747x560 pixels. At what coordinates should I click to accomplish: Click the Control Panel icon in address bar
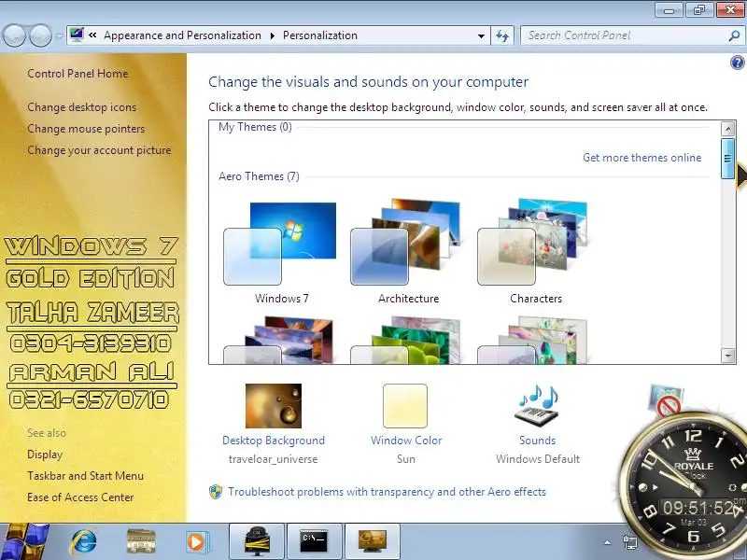tap(77, 35)
